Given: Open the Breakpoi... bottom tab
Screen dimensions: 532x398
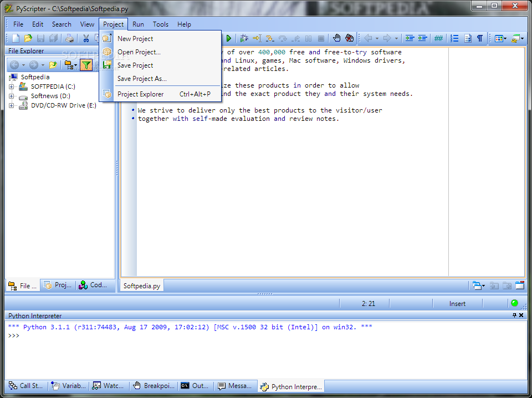Looking at the screenshot, I should (154, 386).
